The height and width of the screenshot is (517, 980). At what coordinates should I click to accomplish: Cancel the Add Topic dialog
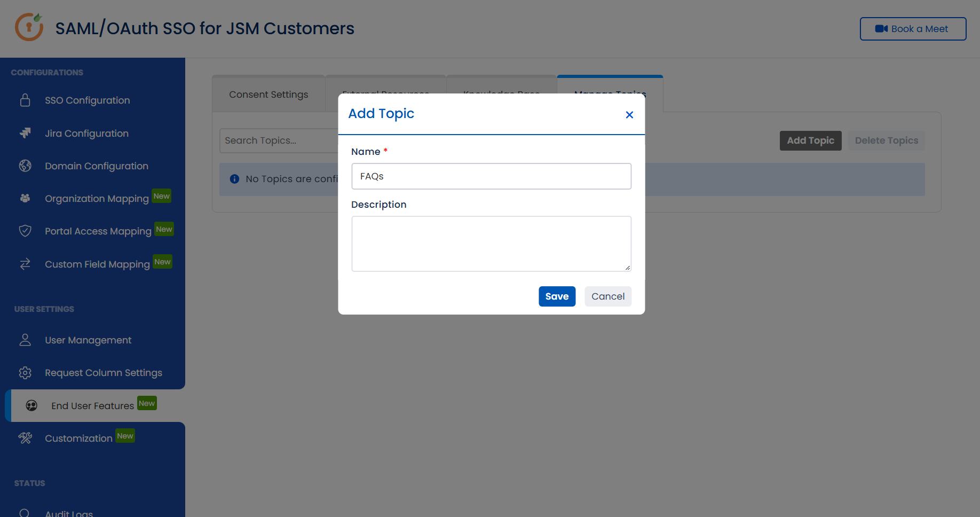pyautogui.click(x=608, y=296)
